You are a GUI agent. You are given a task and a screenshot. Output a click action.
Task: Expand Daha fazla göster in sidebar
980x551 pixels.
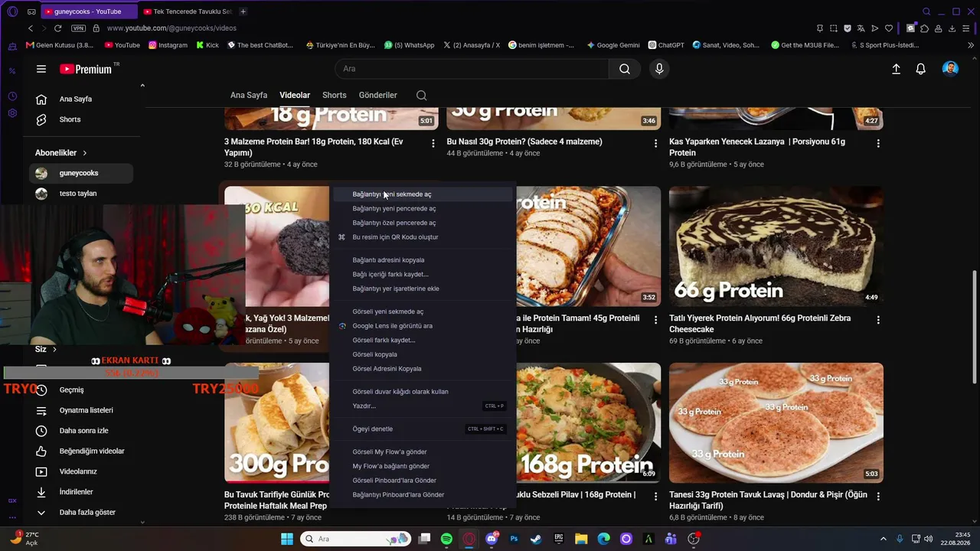pyautogui.click(x=77, y=513)
